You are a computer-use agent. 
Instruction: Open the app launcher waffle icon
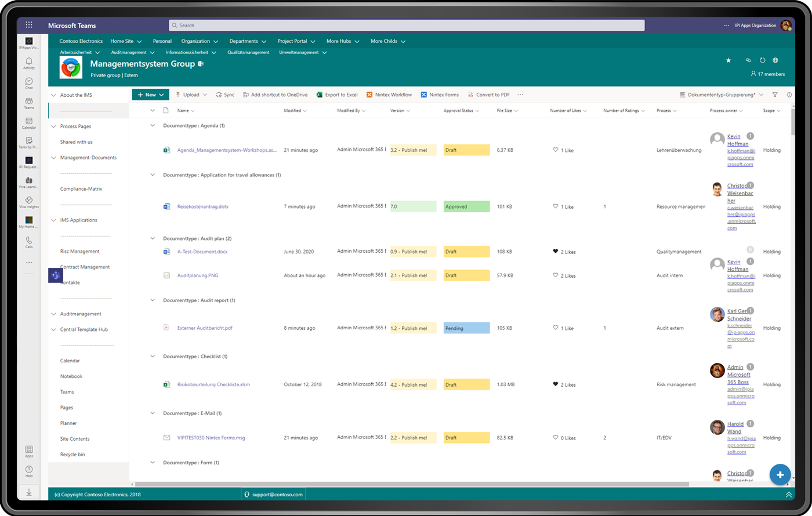pyautogui.click(x=29, y=25)
